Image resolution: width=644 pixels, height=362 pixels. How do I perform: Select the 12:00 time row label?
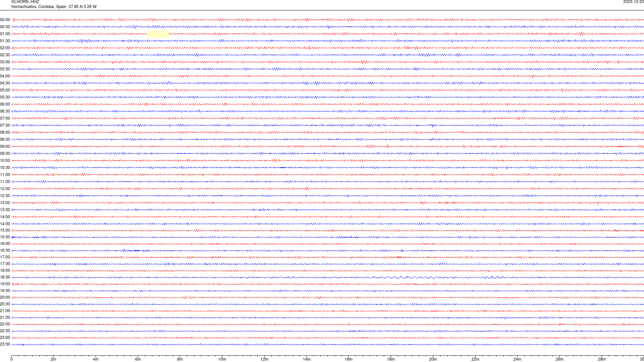point(5,189)
